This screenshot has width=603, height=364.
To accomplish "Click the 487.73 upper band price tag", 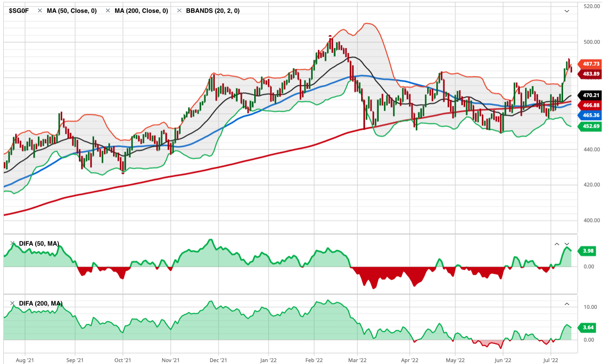I will coord(590,64).
